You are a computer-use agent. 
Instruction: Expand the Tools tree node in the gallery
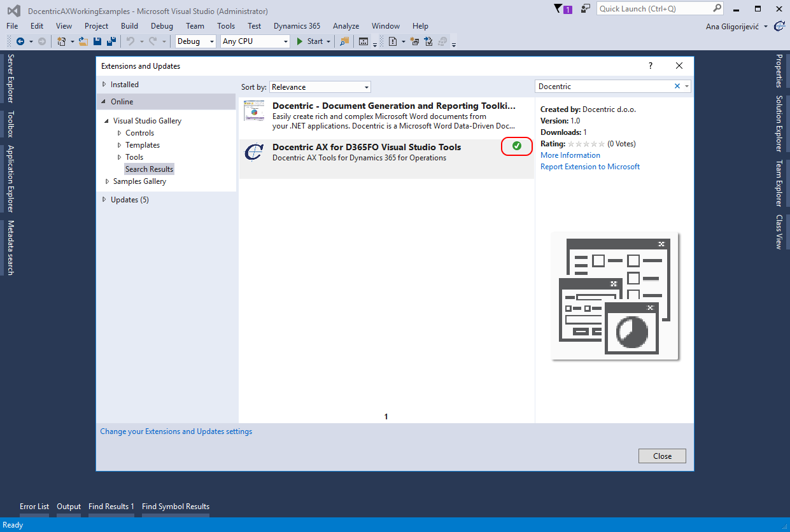pyautogui.click(x=119, y=157)
